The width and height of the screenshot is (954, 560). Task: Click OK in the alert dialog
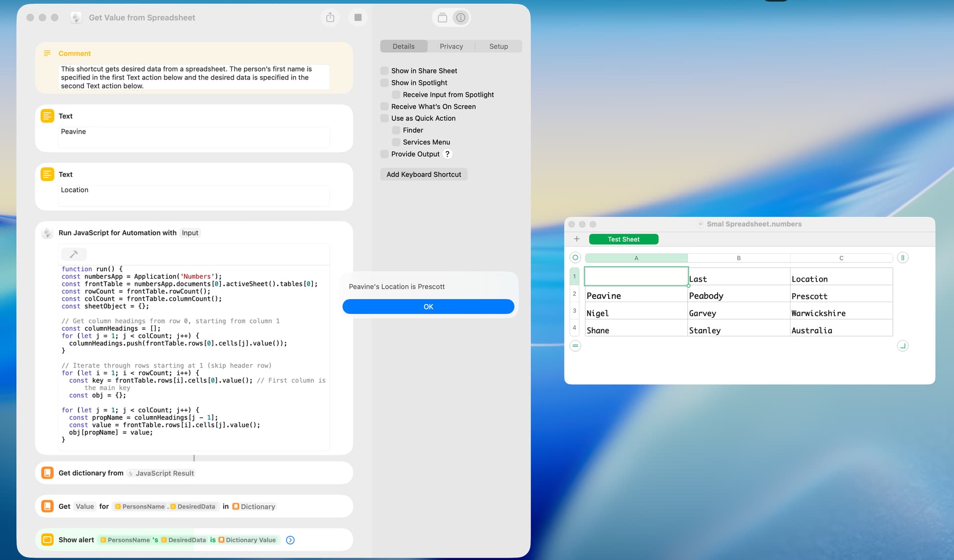point(428,307)
